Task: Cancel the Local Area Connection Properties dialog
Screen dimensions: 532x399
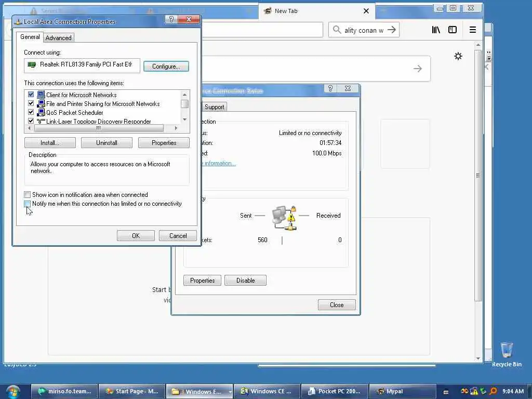Action: 178,236
